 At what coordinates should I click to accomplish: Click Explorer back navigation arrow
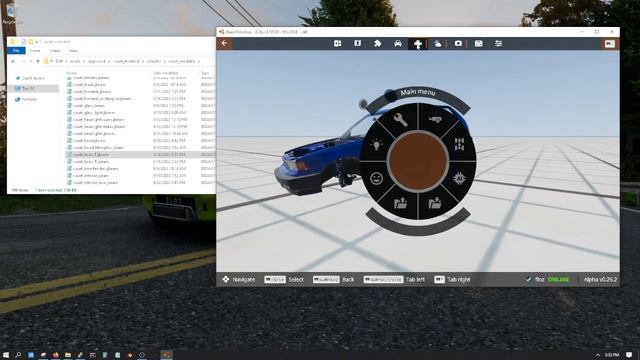point(13,61)
